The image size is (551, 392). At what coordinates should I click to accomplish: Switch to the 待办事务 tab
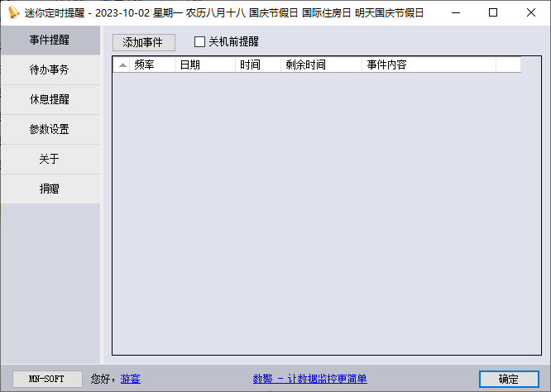[50, 70]
